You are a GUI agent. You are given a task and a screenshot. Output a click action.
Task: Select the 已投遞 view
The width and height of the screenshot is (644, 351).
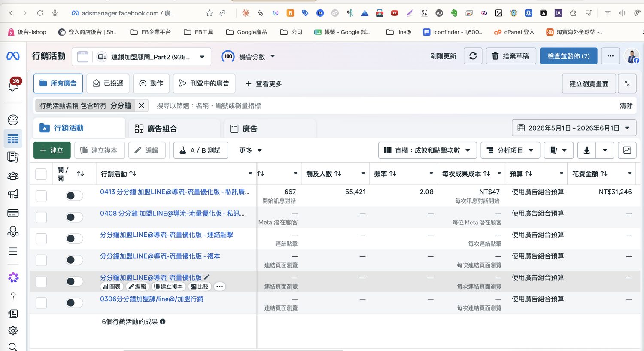pyautogui.click(x=108, y=83)
